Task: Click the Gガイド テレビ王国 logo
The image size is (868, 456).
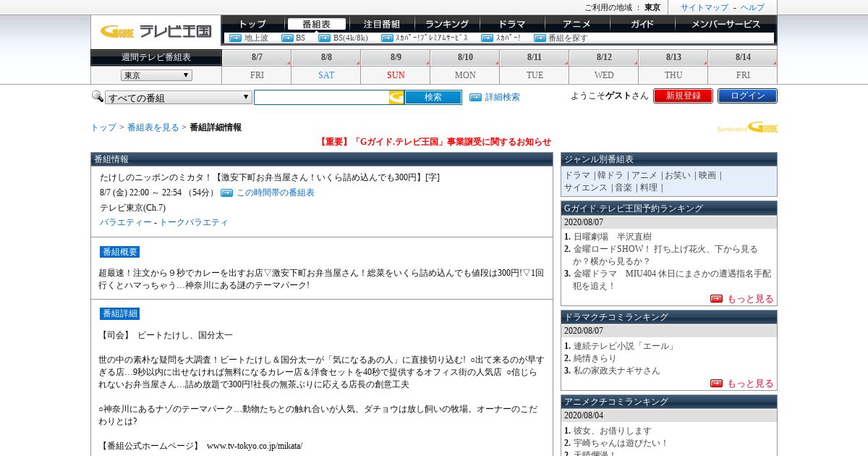Action: pos(156,31)
